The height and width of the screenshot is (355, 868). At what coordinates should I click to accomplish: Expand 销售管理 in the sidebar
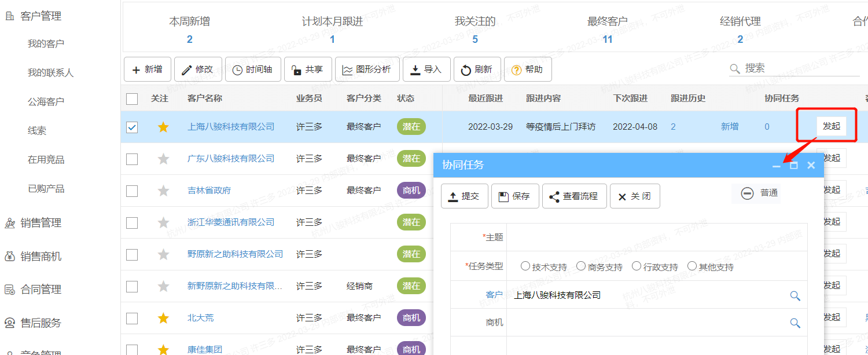[x=41, y=223]
